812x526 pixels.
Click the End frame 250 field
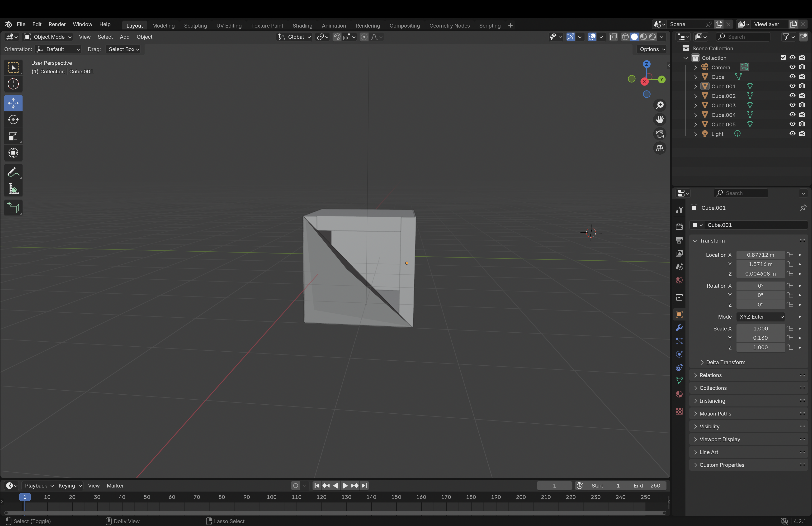coord(647,485)
